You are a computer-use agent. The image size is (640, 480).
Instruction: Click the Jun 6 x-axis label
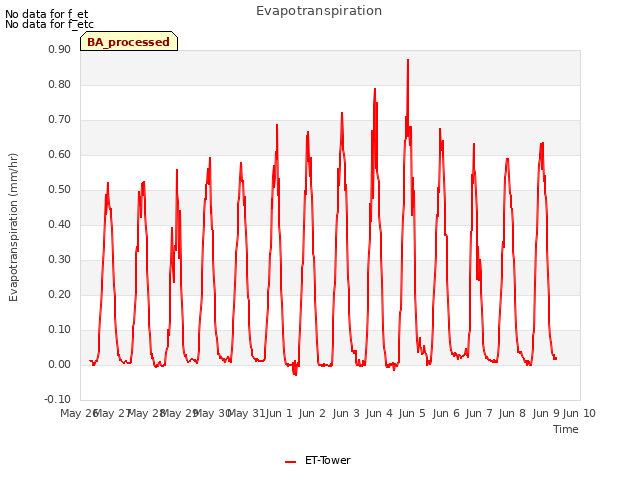(446, 413)
